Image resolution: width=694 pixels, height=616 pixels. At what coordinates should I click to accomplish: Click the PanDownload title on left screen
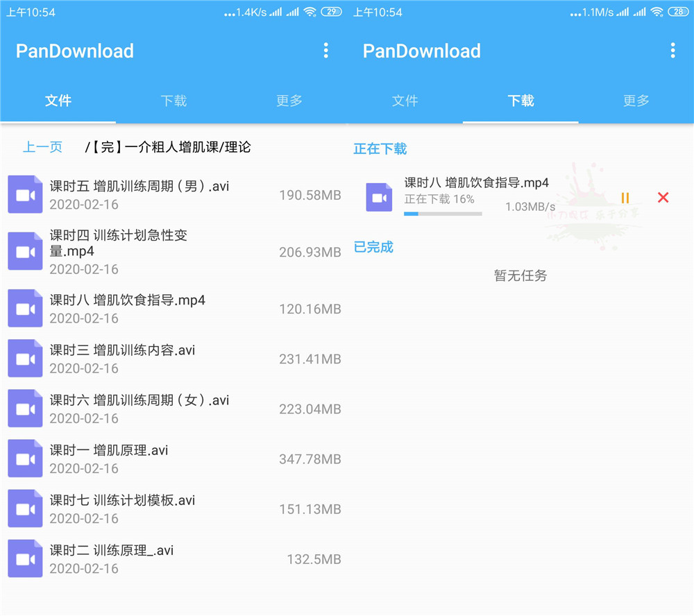pos(75,51)
